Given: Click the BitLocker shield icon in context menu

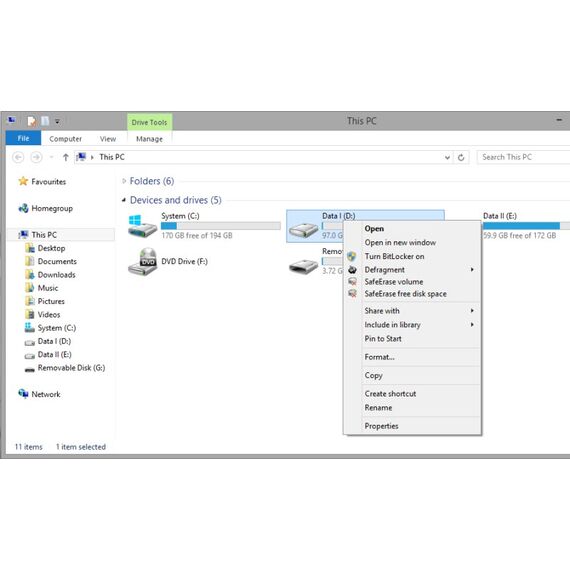Looking at the screenshot, I should tap(352, 256).
